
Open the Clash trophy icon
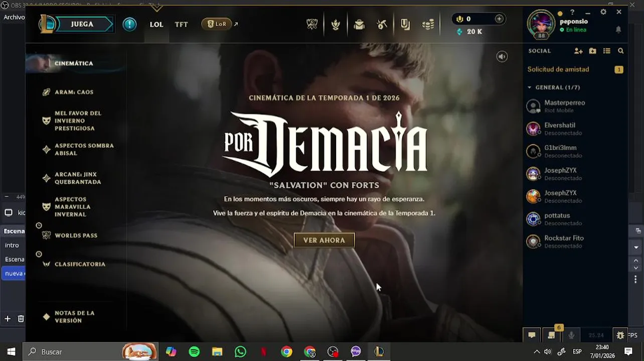(312, 24)
